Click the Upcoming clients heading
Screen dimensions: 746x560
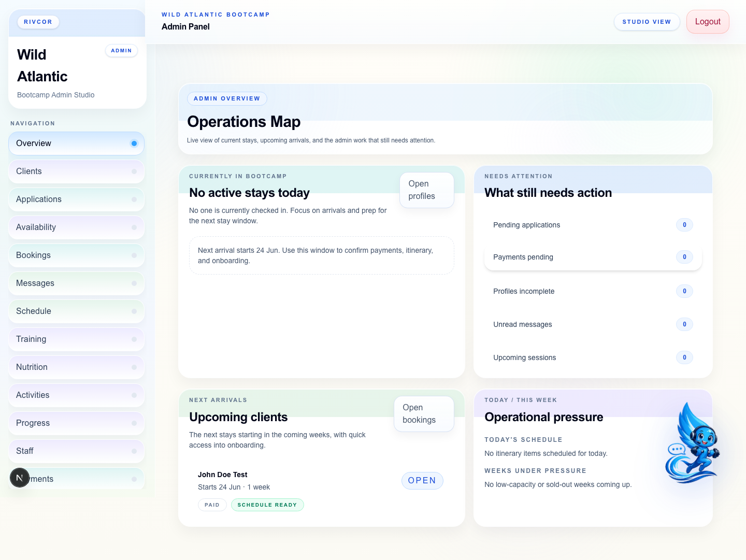tap(238, 417)
